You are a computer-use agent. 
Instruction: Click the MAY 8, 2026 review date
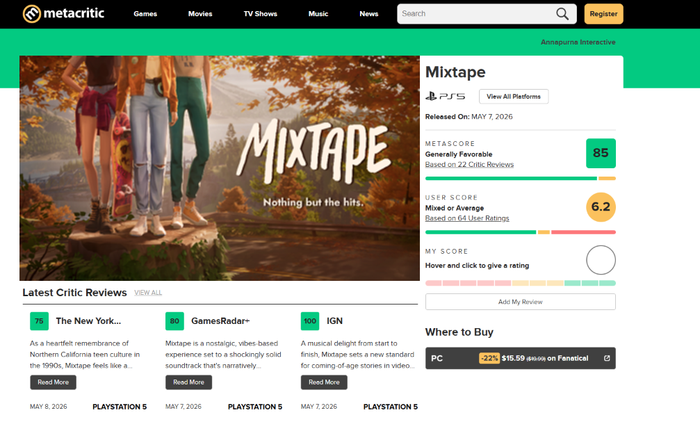click(x=48, y=406)
